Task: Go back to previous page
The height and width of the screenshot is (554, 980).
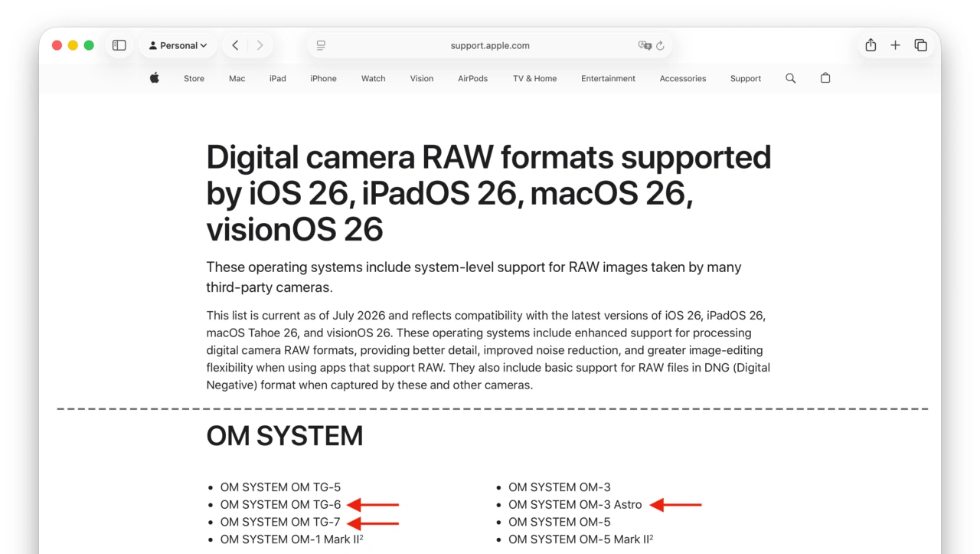Action: coord(235,45)
